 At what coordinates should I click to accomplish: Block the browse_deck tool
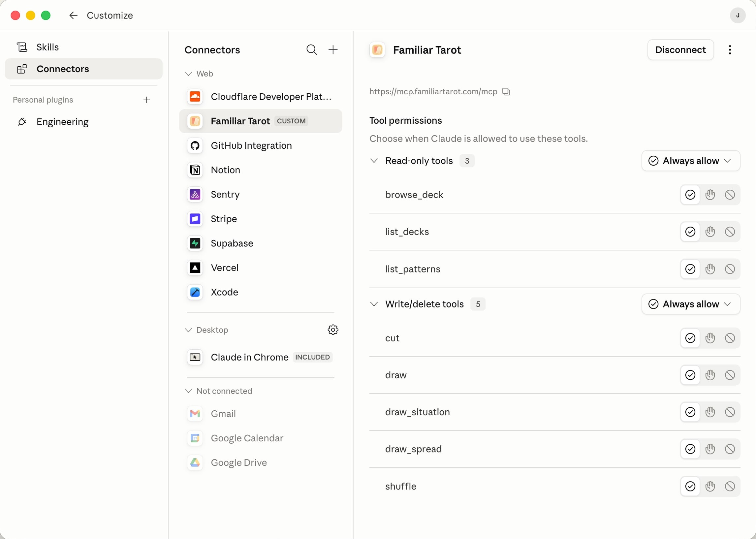(x=730, y=195)
